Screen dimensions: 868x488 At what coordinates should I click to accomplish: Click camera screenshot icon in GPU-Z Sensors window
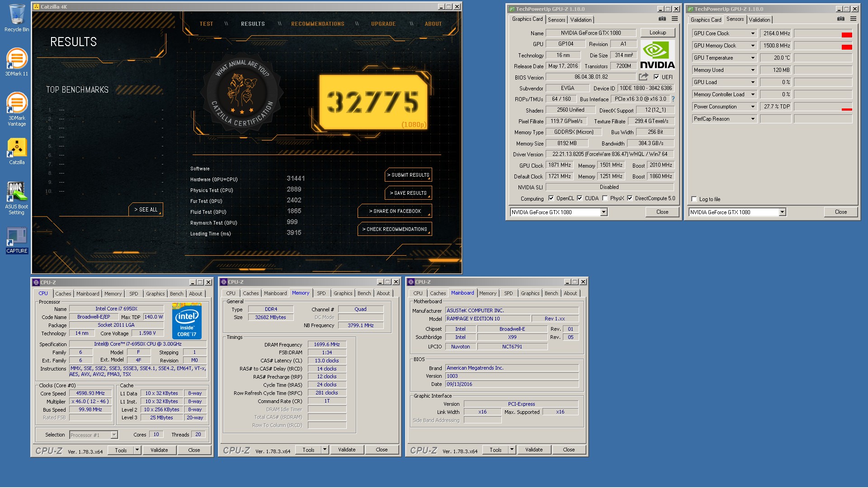click(840, 19)
